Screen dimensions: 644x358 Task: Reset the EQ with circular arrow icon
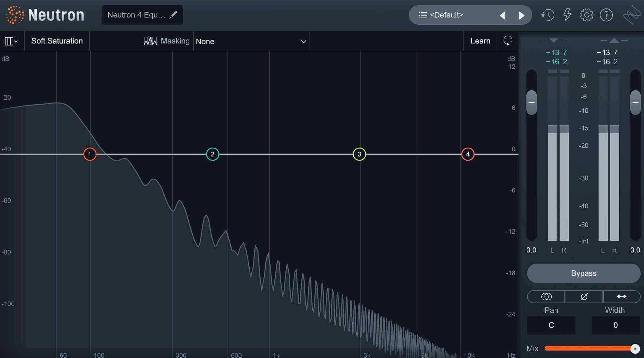pyautogui.click(x=508, y=41)
